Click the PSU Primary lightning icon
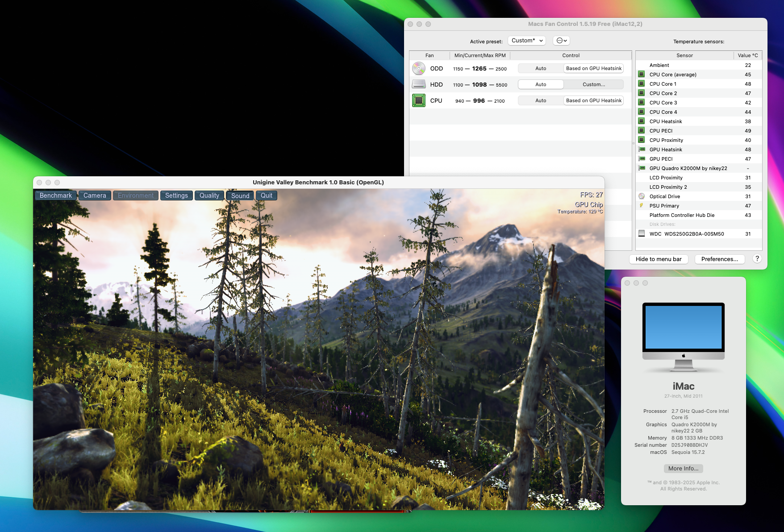784x532 pixels. coord(642,205)
